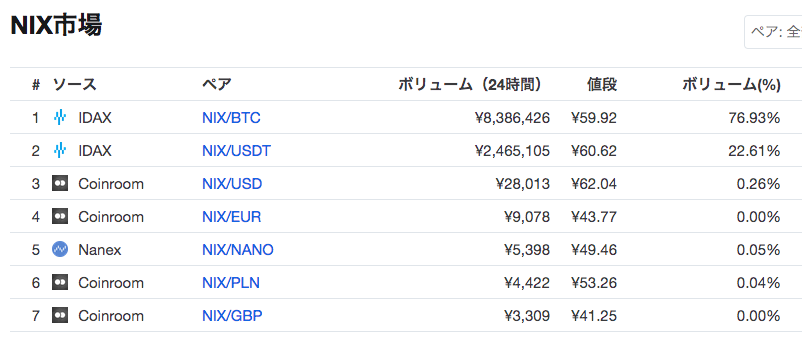Click Coinroom icon in the NIX/EUR row
The height and width of the screenshot is (363, 802).
[60, 217]
